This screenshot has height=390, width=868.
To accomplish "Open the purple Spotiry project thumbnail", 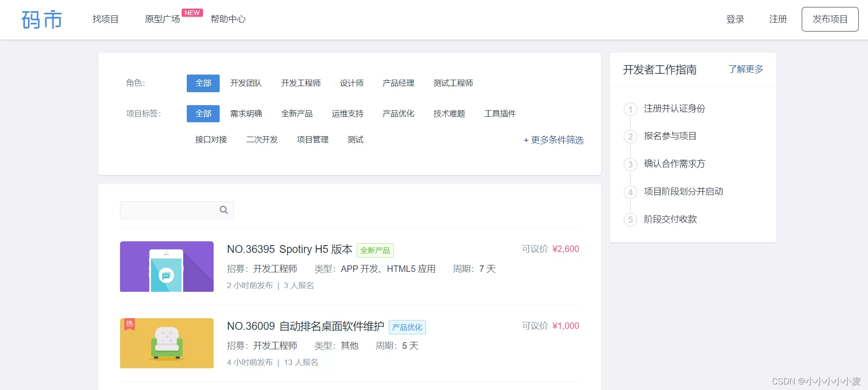I will tap(167, 266).
